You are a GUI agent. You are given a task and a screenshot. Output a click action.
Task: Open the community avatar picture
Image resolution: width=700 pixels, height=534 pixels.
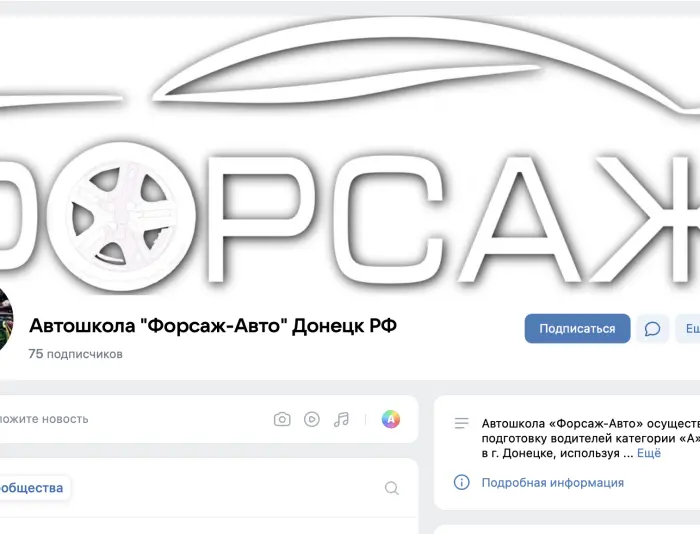(5, 319)
